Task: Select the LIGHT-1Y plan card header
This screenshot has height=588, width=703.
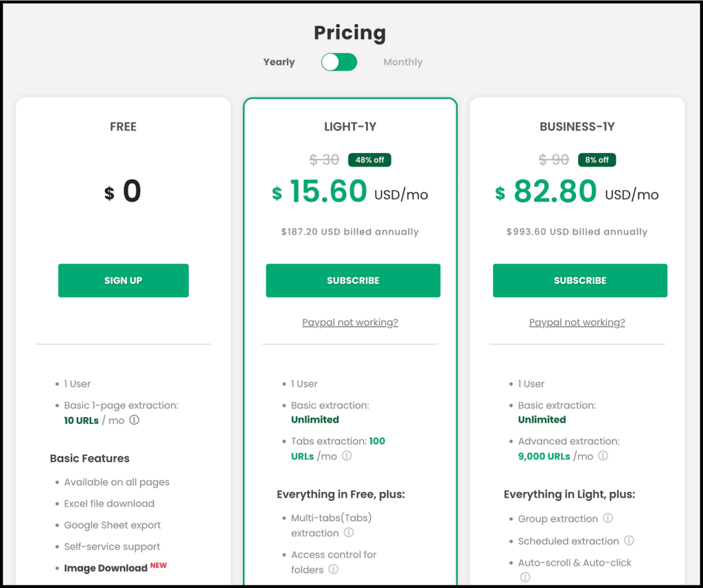Action: pos(352,126)
